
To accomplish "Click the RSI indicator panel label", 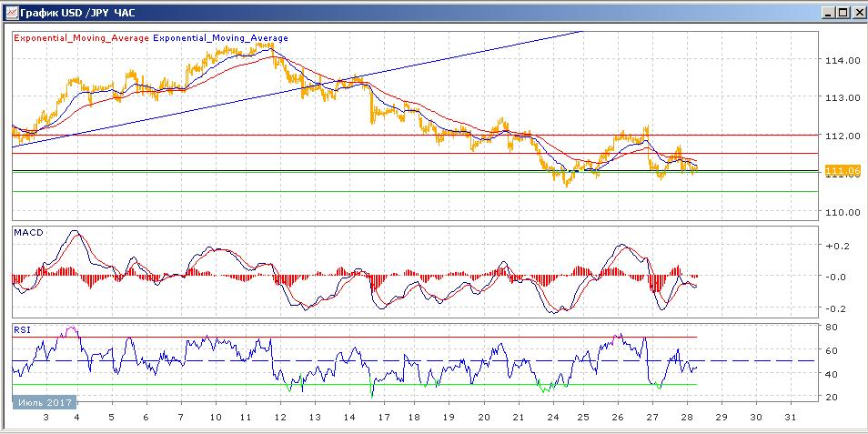I will 22,329.
